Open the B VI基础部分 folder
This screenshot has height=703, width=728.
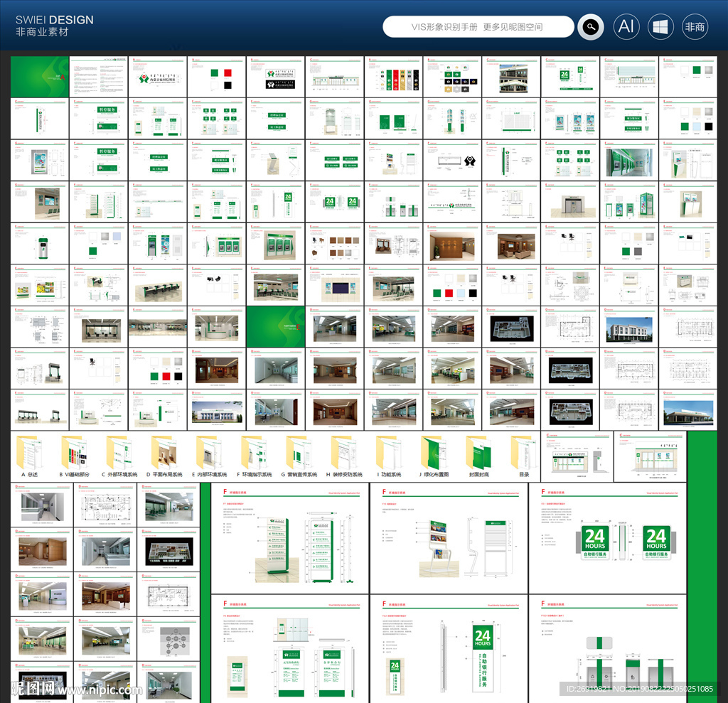point(74,456)
